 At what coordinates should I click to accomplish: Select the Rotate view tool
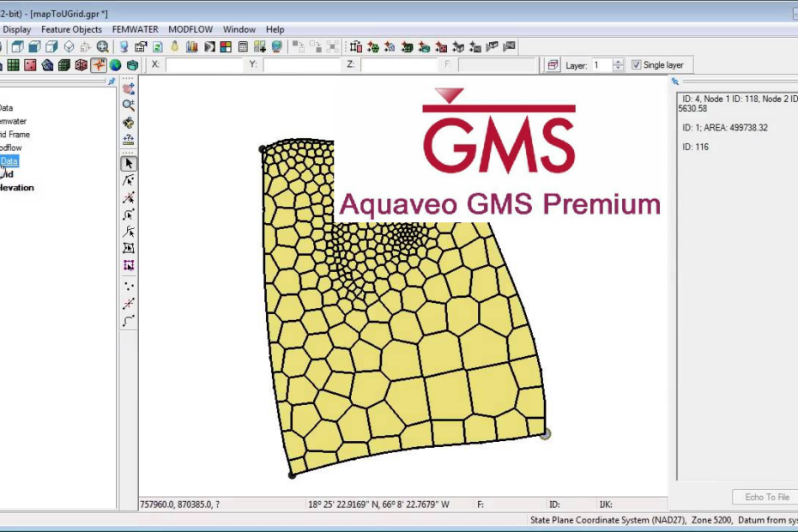coord(128,123)
